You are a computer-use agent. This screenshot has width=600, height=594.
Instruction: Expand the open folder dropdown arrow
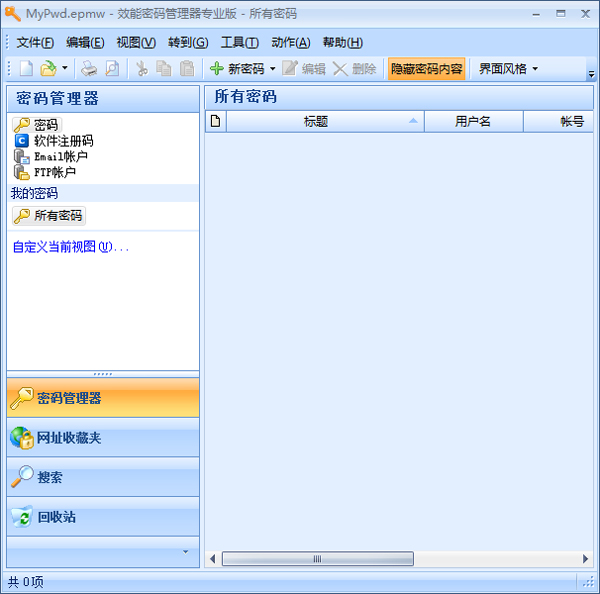(x=65, y=69)
